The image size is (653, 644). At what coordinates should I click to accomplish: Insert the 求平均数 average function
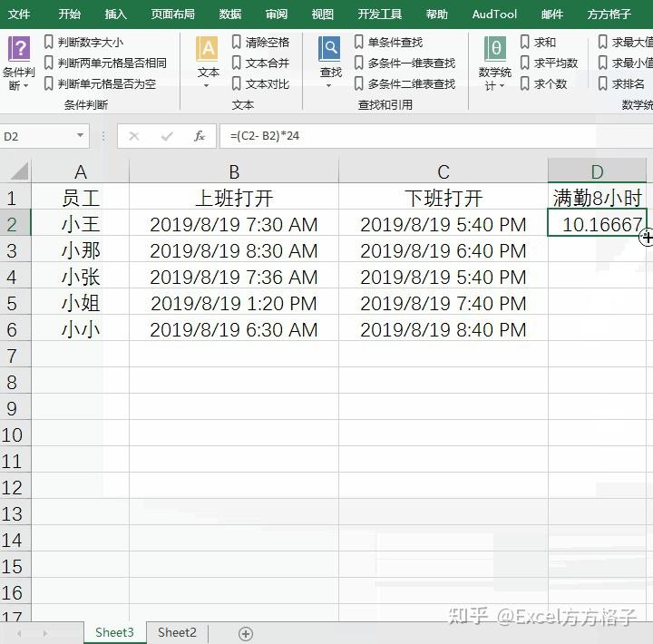pyautogui.click(x=550, y=63)
